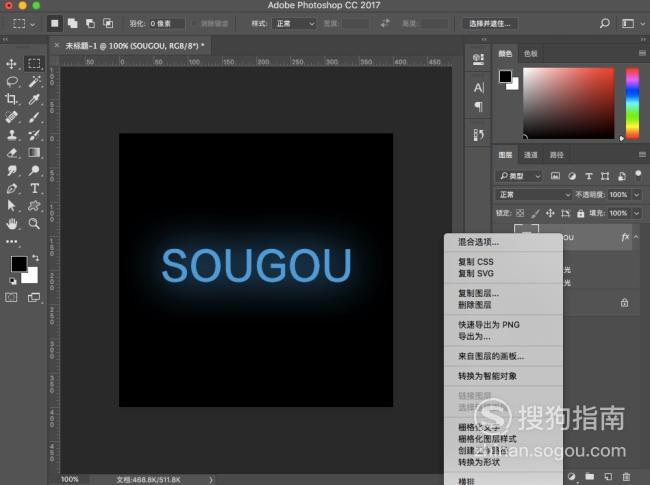Image resolution: width=650 pixels, height=485 pixels.
Task: Select the Zoom tool
Action: (x=34, y=224)
